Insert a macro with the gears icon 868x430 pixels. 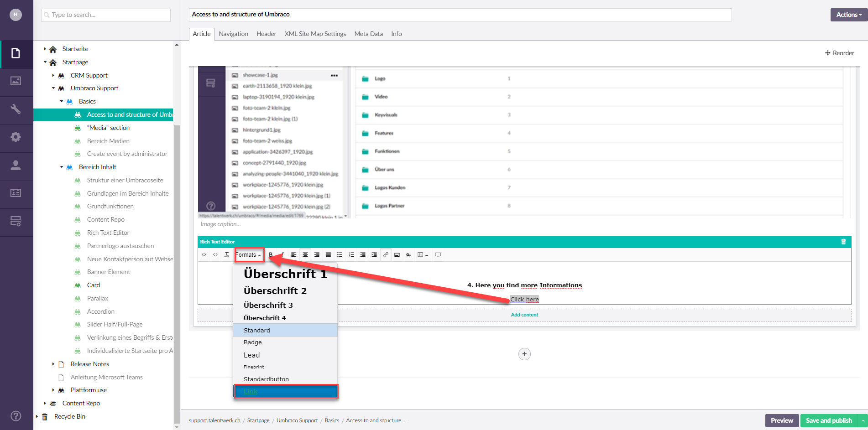(x=408, y=255)
